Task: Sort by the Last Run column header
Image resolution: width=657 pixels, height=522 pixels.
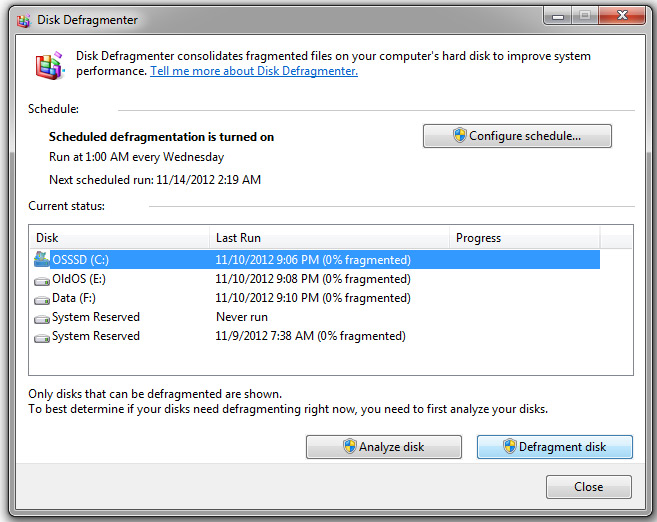Action: coord(329,238)
